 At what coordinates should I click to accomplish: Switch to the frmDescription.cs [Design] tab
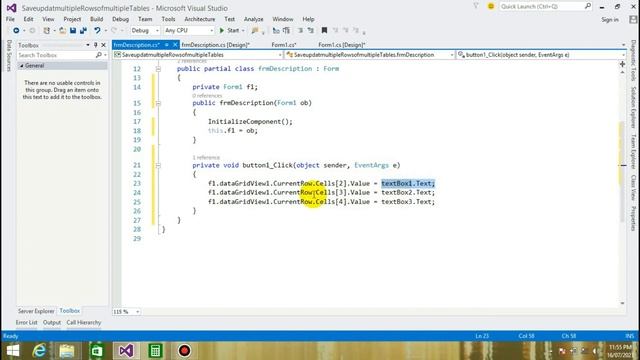(x=216, y=45)
